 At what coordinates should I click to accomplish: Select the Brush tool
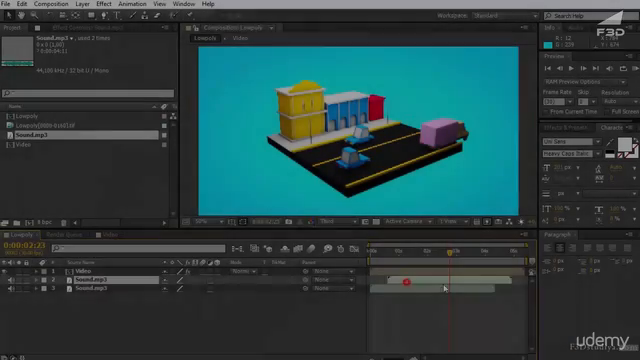coord(133,16)
